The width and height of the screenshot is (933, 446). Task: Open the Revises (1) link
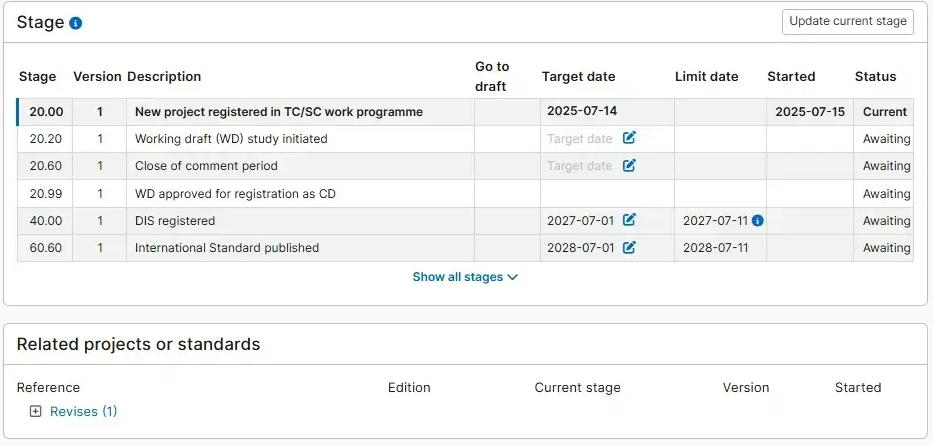coord(83,412)
